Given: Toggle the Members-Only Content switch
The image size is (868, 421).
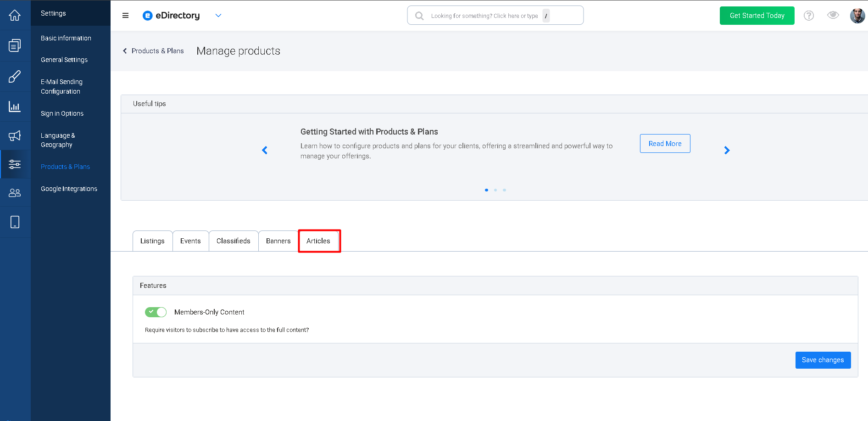Looking at the screenshot, I should click(x=156, y=312).
